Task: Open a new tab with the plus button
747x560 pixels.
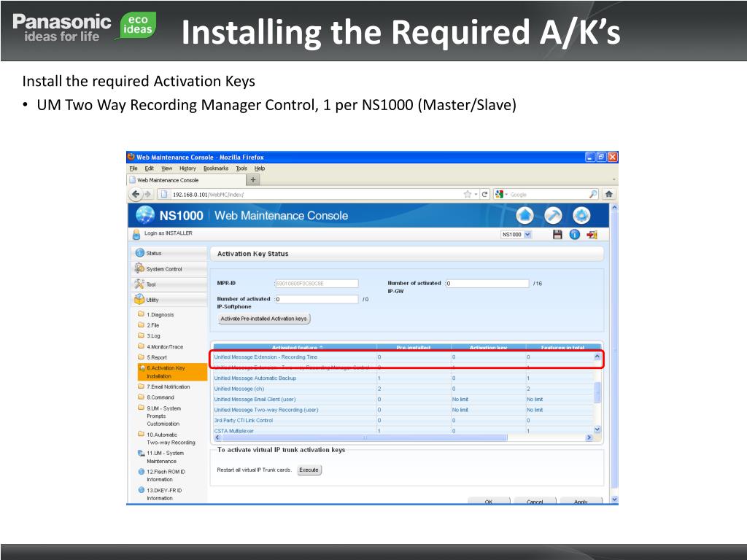Action: (x=253, y=180)
